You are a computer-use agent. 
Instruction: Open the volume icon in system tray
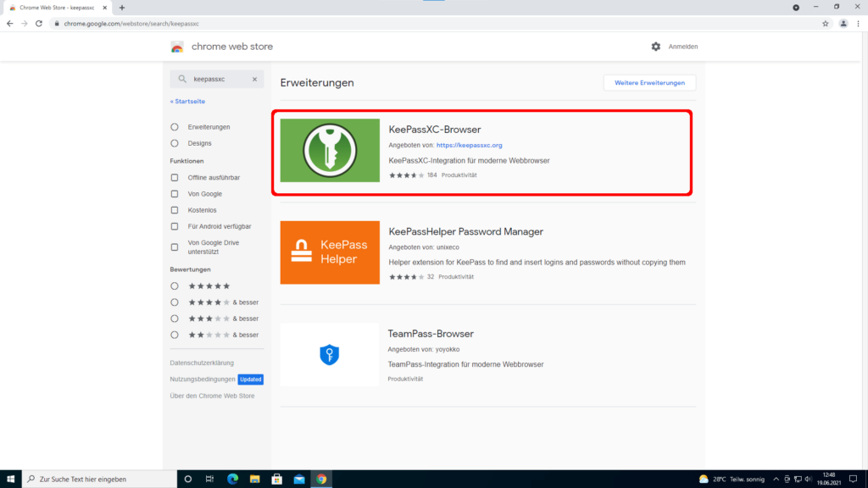click(x=808, y=480)
